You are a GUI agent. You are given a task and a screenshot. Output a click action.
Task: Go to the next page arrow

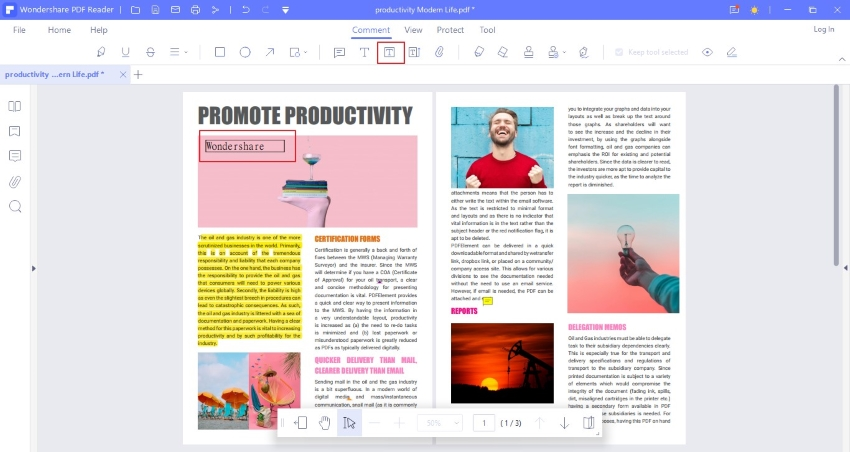564,423
